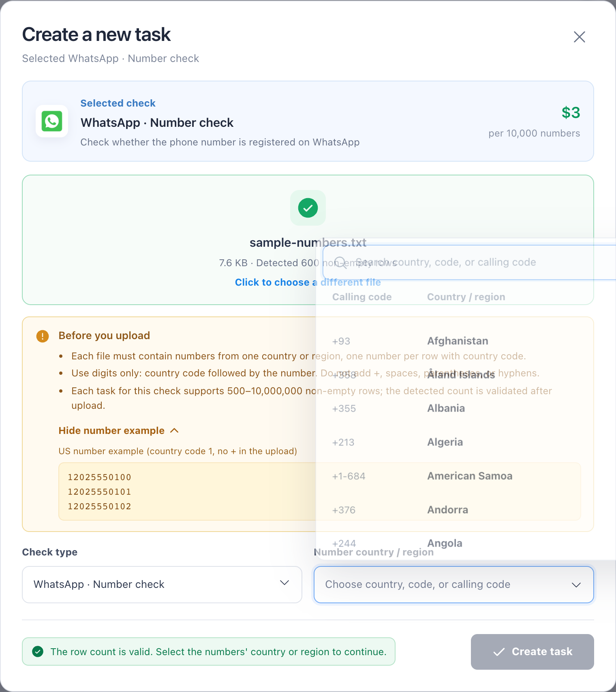
Task: Open the Check type dropdown
Action: [162, 585]
